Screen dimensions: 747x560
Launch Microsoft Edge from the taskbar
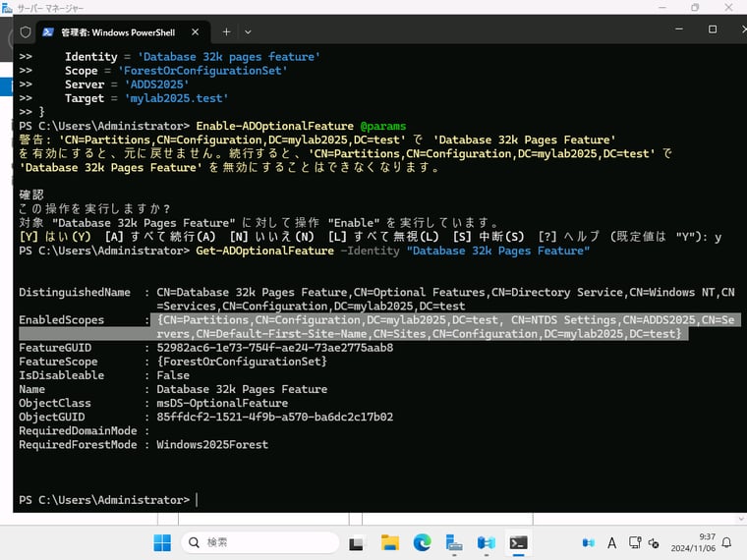[422, 542]
